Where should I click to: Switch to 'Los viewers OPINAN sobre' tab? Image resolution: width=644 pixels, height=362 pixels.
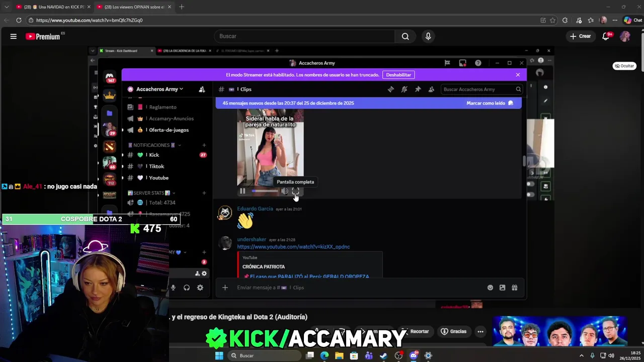point(133,7)
